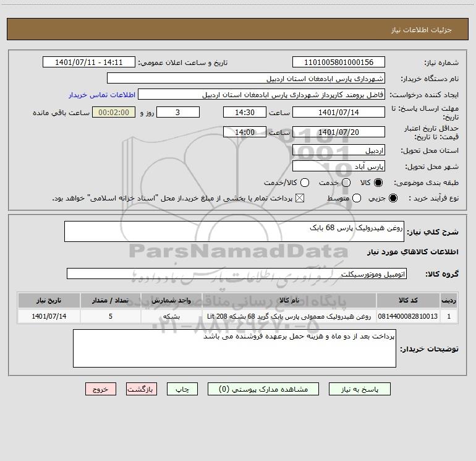Click the شهر محل تحویل field پارس آباد
This screenshot has height=461, width=476.
pos(339,166)
